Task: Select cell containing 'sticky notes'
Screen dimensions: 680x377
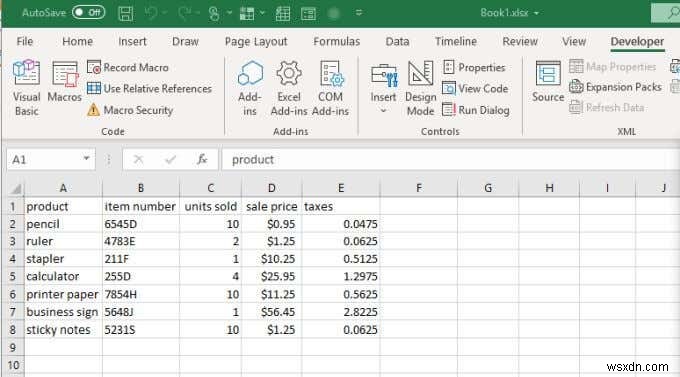Action: click(63, 330)
